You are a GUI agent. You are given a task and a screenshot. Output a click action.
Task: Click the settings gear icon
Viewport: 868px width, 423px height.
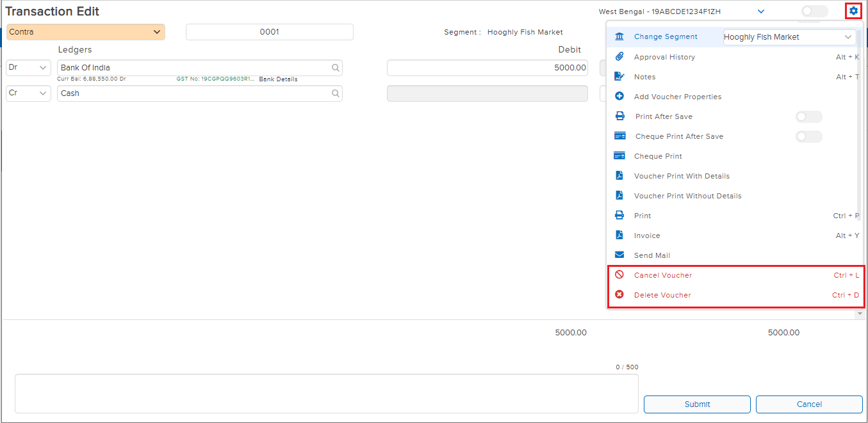click(853, 11)
